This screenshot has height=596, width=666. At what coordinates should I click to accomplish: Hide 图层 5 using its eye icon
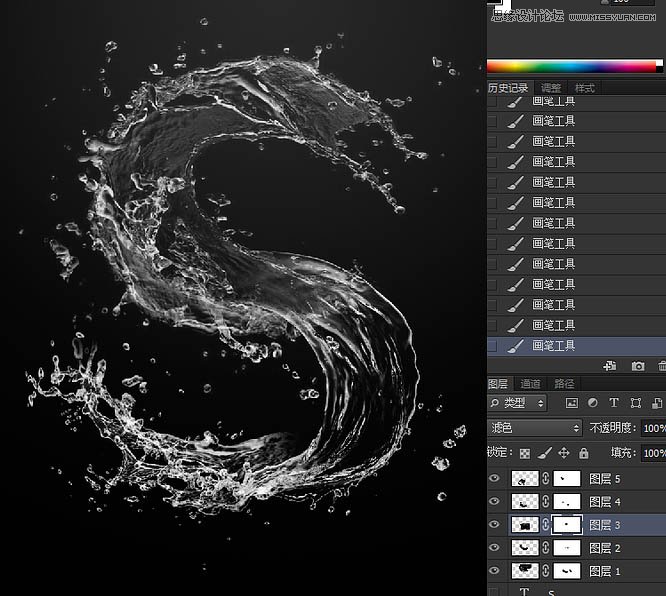tap(494, 478)
